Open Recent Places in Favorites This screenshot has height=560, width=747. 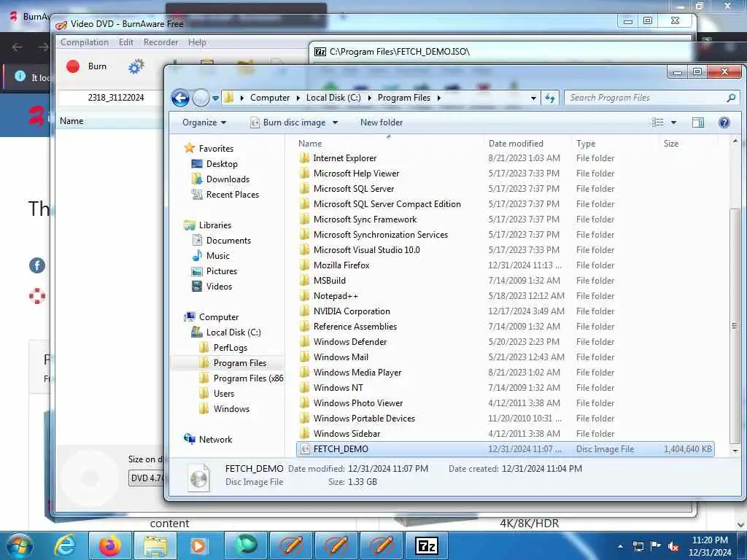click(x=233, y=194)
